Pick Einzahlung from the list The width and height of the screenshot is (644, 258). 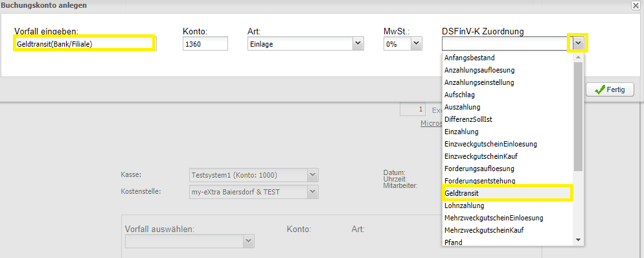508,132
